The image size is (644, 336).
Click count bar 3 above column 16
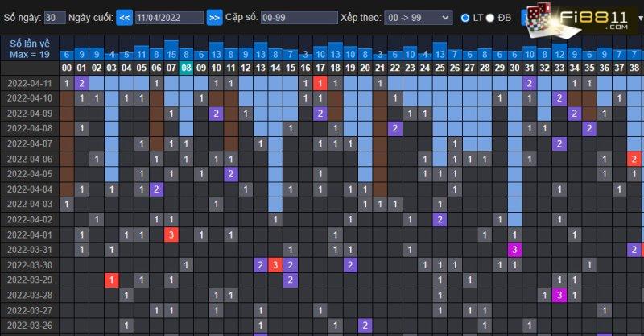point(305,54)
